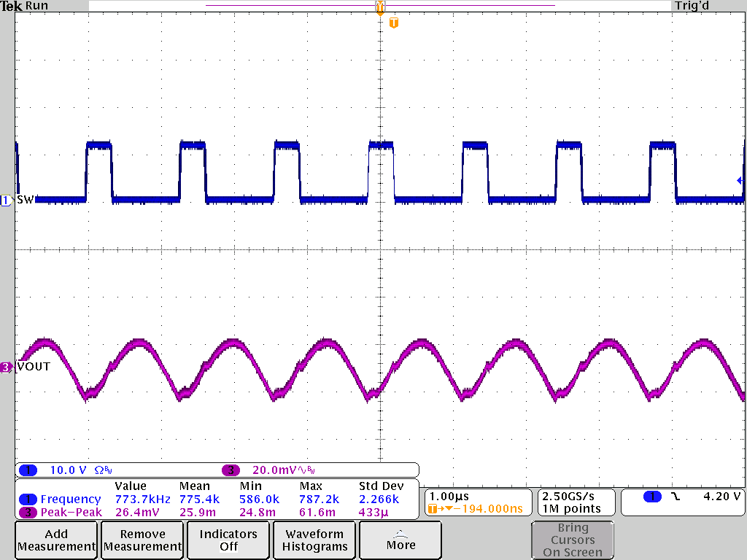Click the 2.50GS/s 1M points acquisition readout
Viewport: 747px width, 560px height.
pyautogui.click(x=576, y=502)
